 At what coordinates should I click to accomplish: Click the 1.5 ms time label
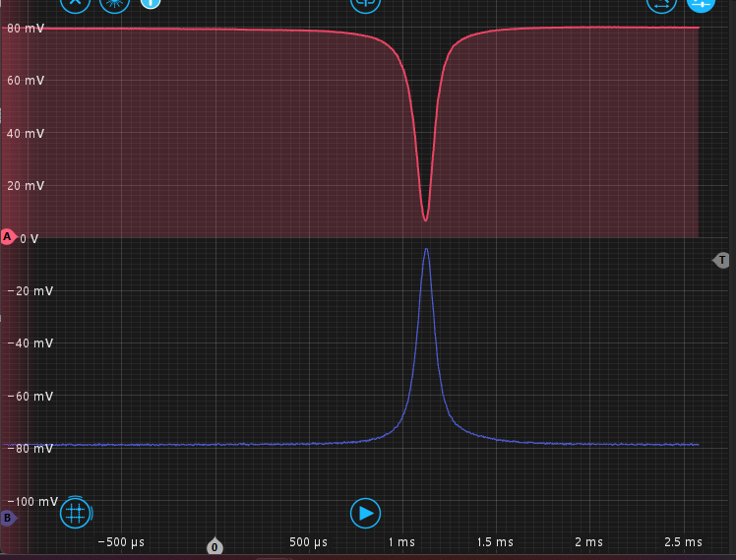coord(495,542)
